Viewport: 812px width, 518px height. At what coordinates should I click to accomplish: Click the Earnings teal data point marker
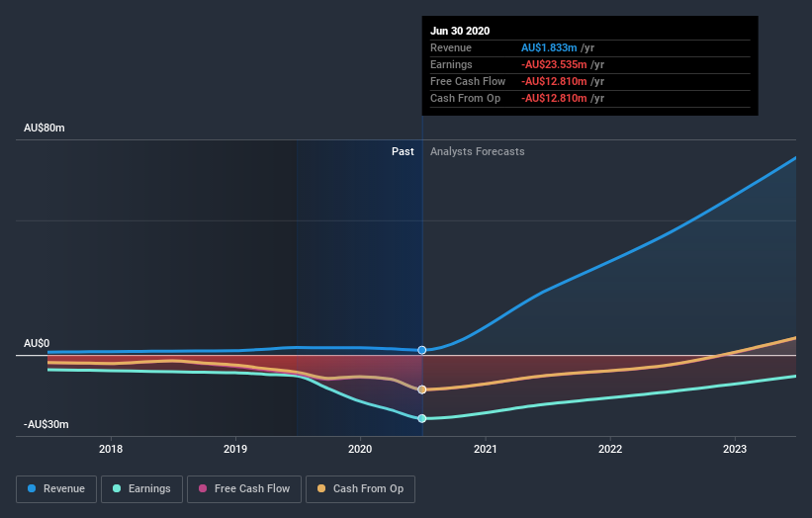[422, 418]
